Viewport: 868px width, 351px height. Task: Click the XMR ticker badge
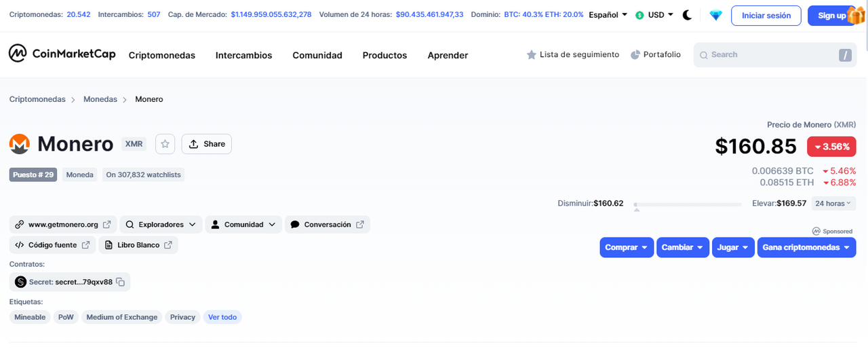click(134, 144)
